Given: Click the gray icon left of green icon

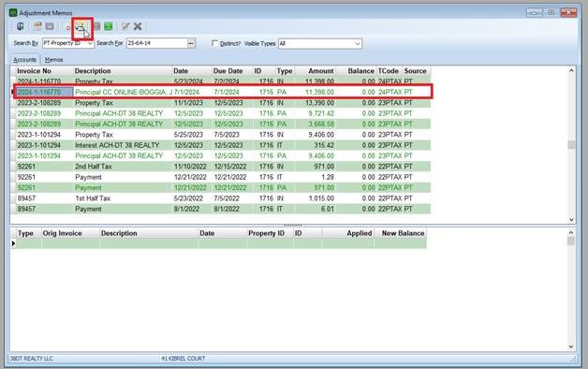Looking at the screenshot, I should point(96,26).
